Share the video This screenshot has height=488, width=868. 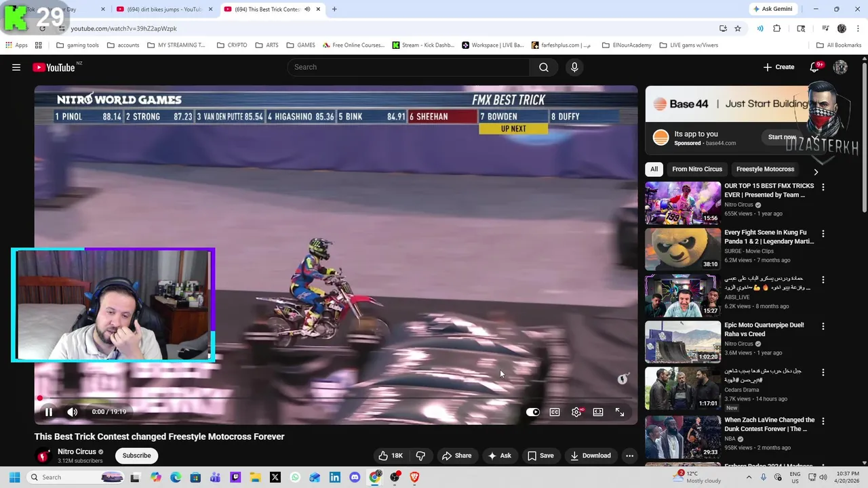[456, 455]
